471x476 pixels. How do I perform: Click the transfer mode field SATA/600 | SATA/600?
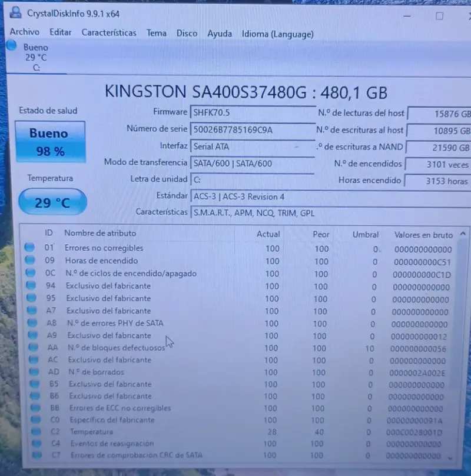pyautogui.click(x=253, y=164)
